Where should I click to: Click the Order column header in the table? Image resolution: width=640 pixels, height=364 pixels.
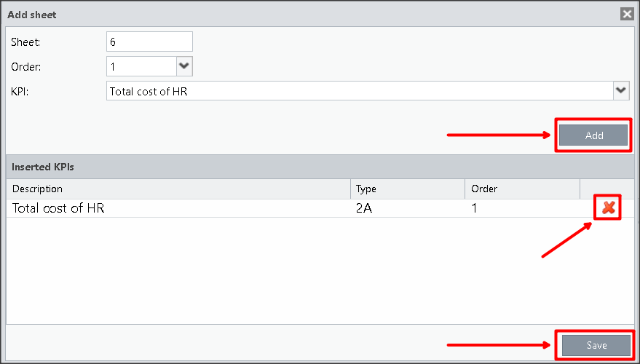click(x=521, y=189)
